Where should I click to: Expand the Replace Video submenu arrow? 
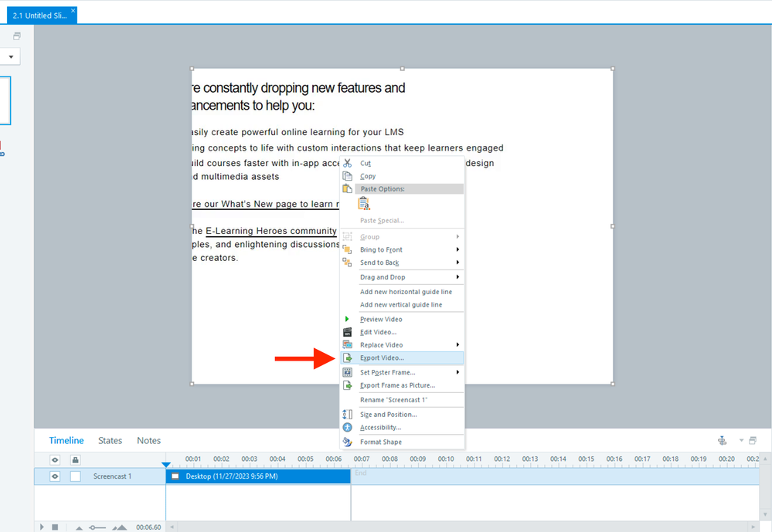(x=458, y=345)
